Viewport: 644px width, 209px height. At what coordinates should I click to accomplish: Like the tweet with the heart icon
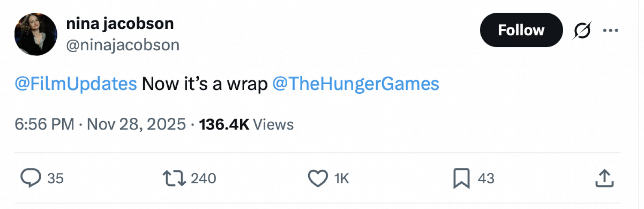coord(318,178)
